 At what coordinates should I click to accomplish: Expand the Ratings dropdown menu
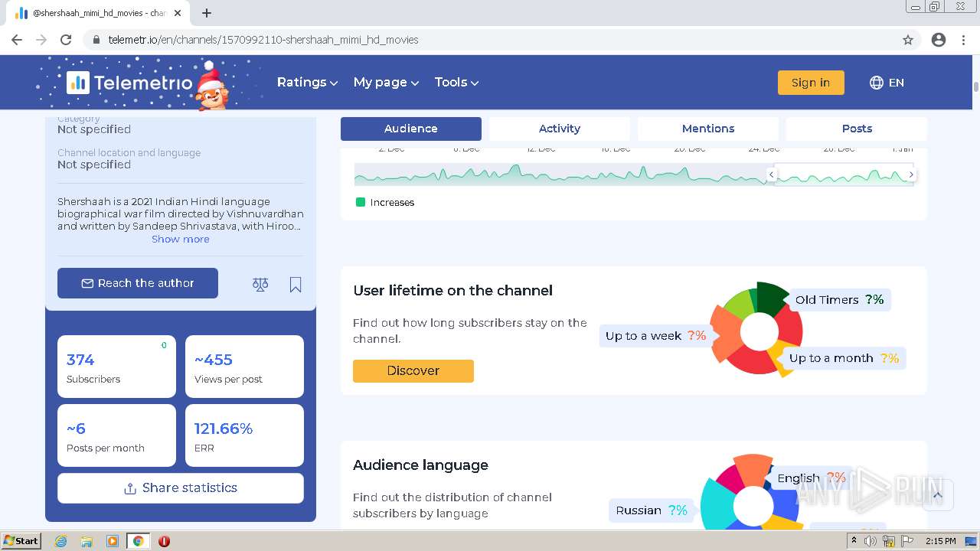tap(307, 83)
